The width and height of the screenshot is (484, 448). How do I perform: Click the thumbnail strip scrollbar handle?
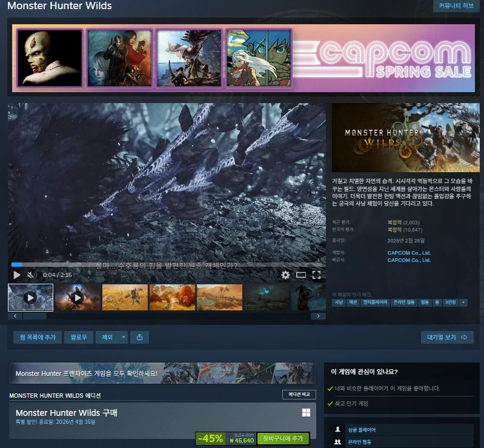(35, 316)
